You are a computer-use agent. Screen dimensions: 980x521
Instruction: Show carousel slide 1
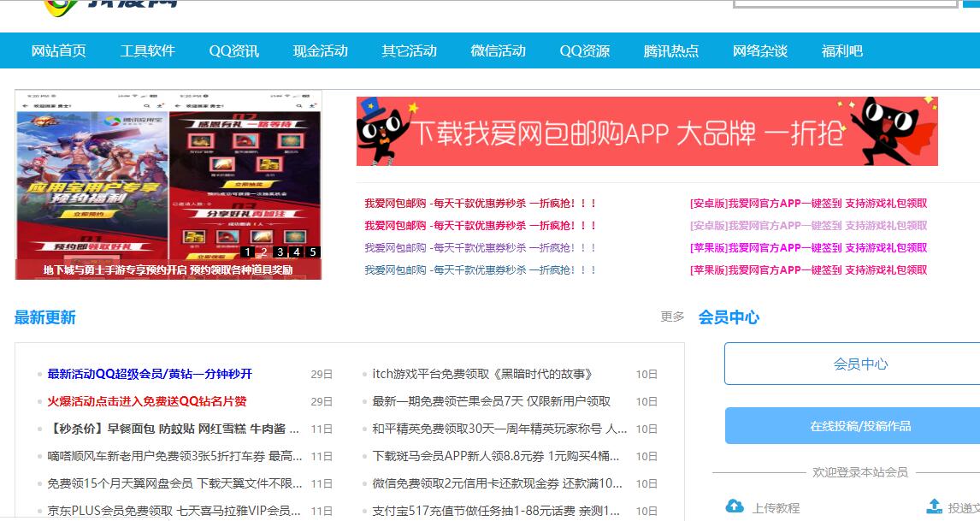click(x=248, y=252)
